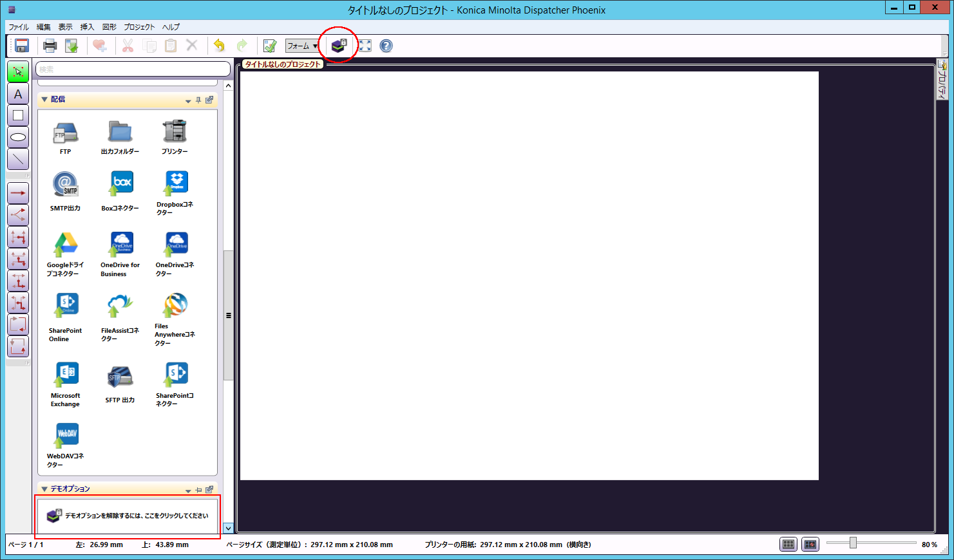The width and height of the screenshot is (954, 560).
Task: Open the 配信 panel options arrow menu
Action: [188, 100]
